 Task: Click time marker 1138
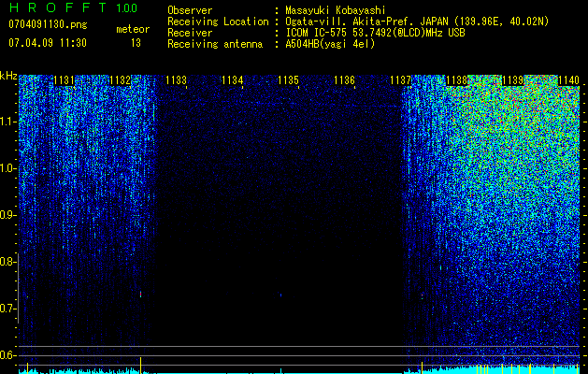point(456,79)
